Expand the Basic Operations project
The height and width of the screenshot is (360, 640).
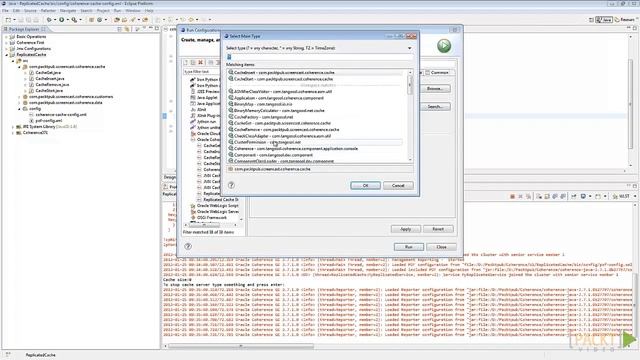[x=7, y=37]
